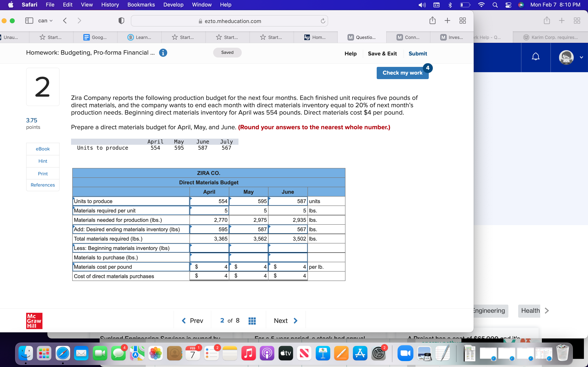Click the page reload icon

click(x=323, y=21)
